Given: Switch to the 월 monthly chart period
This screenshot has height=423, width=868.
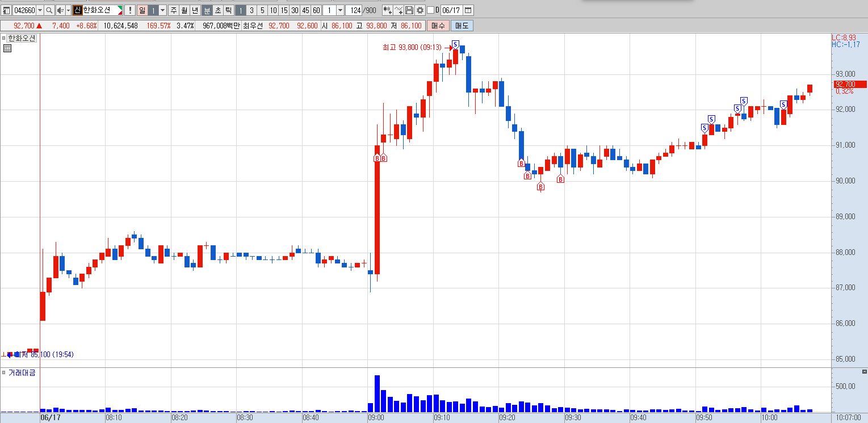Looking at the screenshot, I should [x=184, y=10].
